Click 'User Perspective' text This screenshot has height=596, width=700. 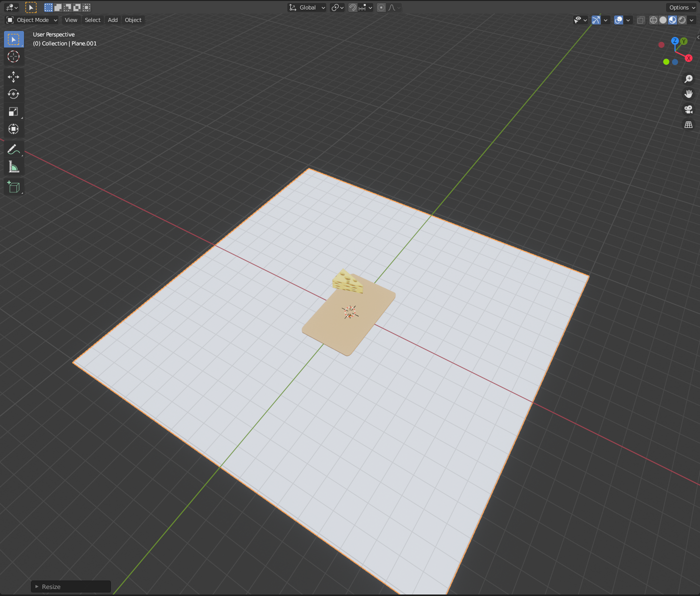[54, 34]
